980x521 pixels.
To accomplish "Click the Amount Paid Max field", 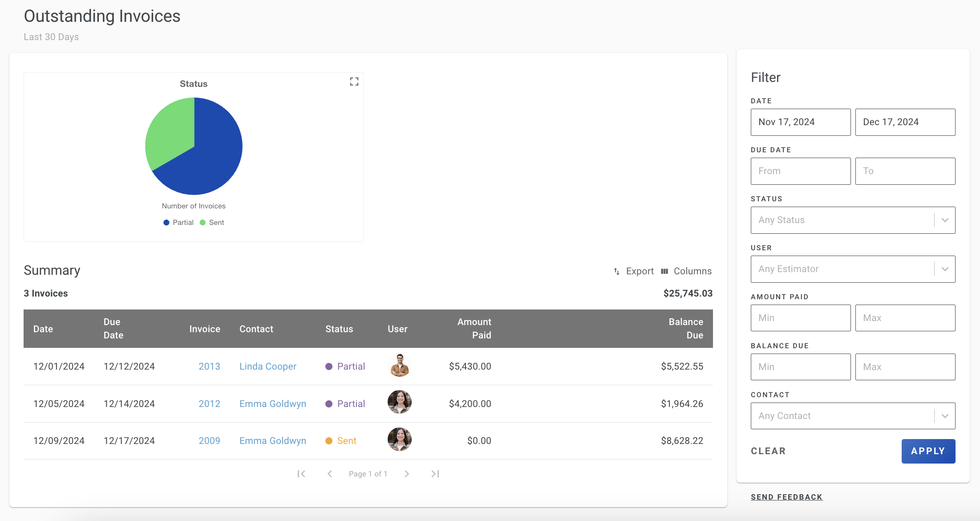I will click(905, 318).
